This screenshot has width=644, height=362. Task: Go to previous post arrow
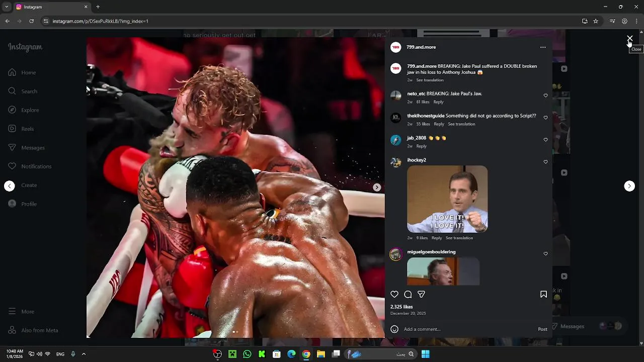click(10, 186)
